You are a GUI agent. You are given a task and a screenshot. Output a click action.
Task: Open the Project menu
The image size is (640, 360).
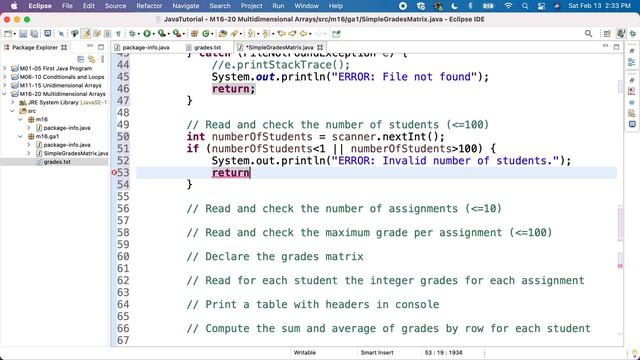tap(251, 6)
